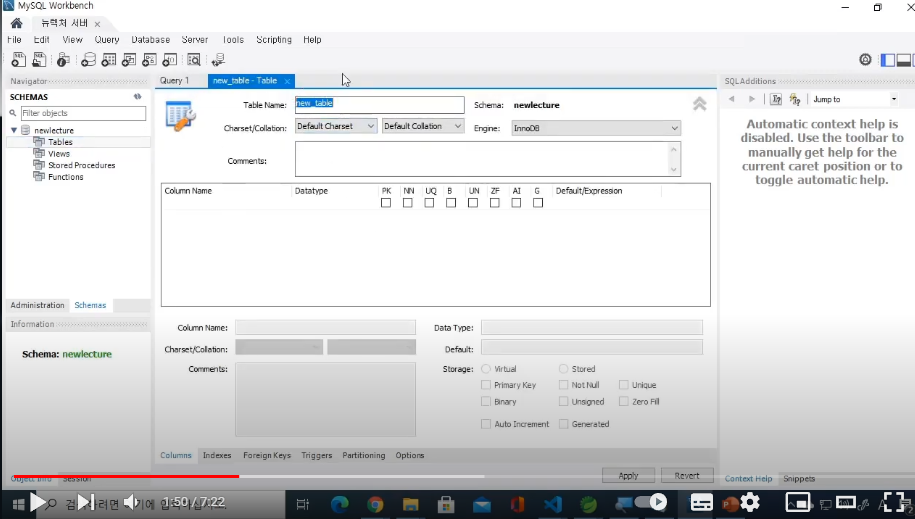Click Create new function icon
Image resolution: width=915 pixels, height=519 pixels.
[x=170, y=60]
